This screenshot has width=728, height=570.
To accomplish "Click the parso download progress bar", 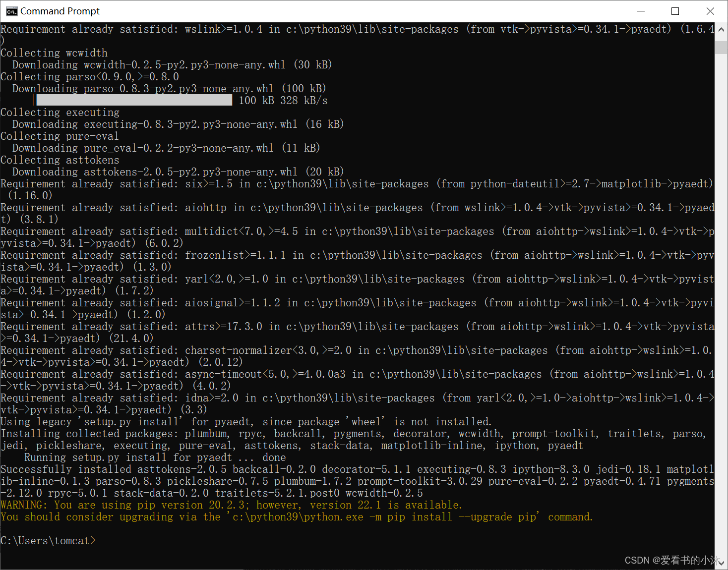I will [134, 100].
